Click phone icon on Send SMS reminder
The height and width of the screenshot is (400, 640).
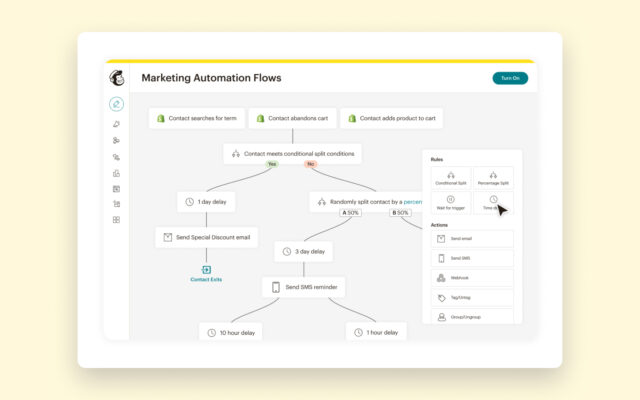coord(276,287)
